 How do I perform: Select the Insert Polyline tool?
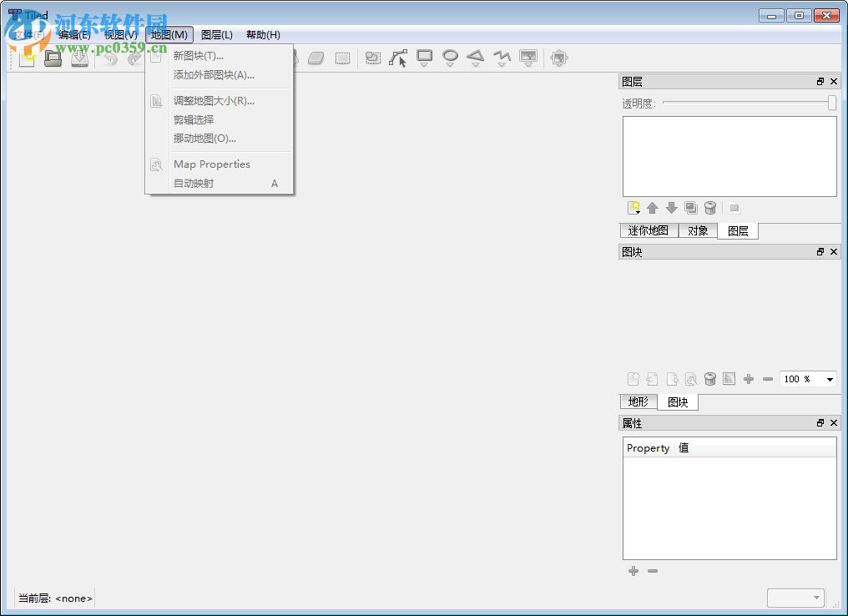pos(502,58)
